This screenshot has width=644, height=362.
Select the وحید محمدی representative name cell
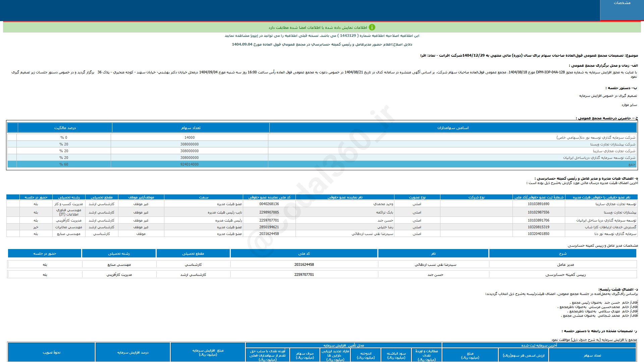[x=383, y=204]
